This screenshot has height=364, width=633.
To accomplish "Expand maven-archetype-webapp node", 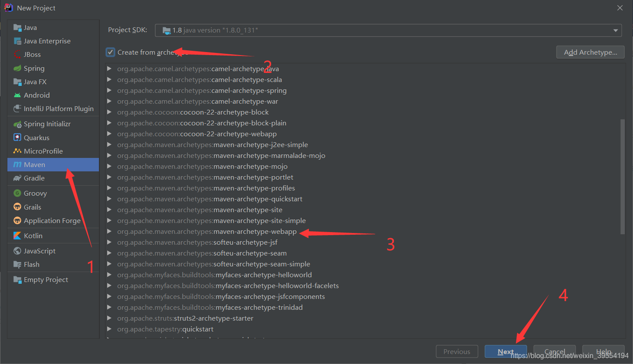I will pos(109,232).
